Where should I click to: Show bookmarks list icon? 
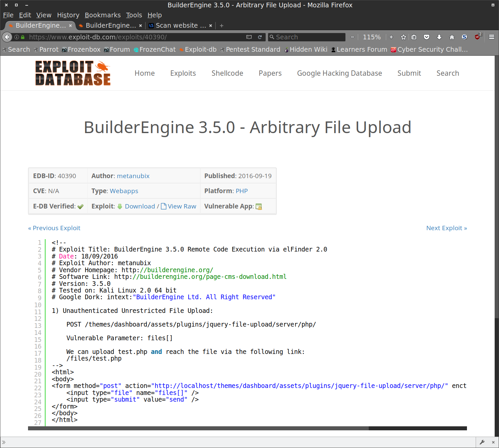(414, 37)
